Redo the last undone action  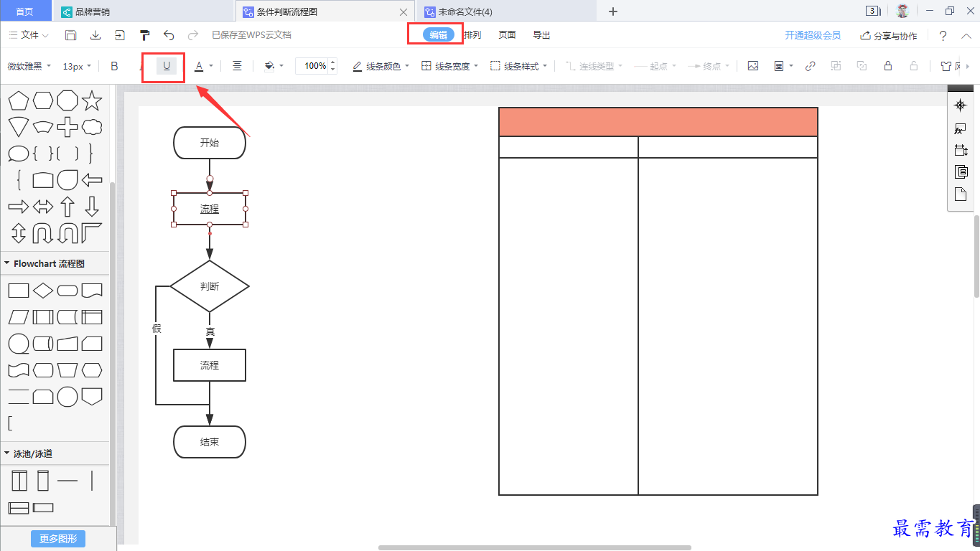(192, 35)
